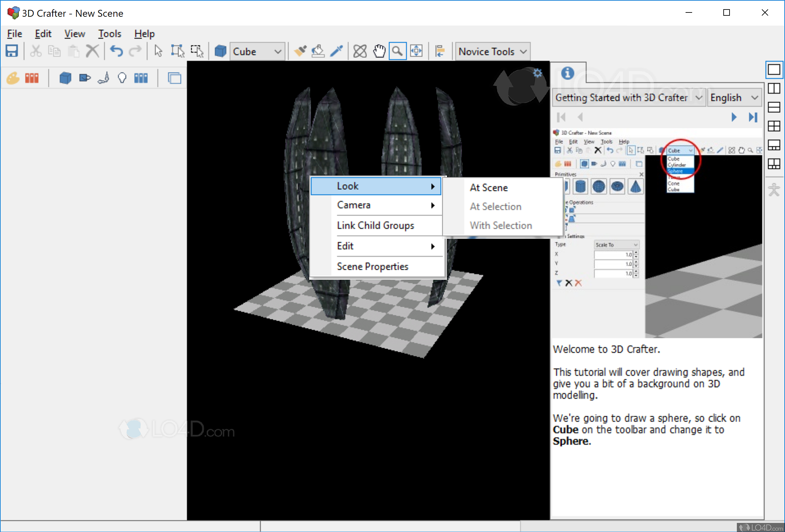Activate the eyedropper color picker tool

pos(336,51)
